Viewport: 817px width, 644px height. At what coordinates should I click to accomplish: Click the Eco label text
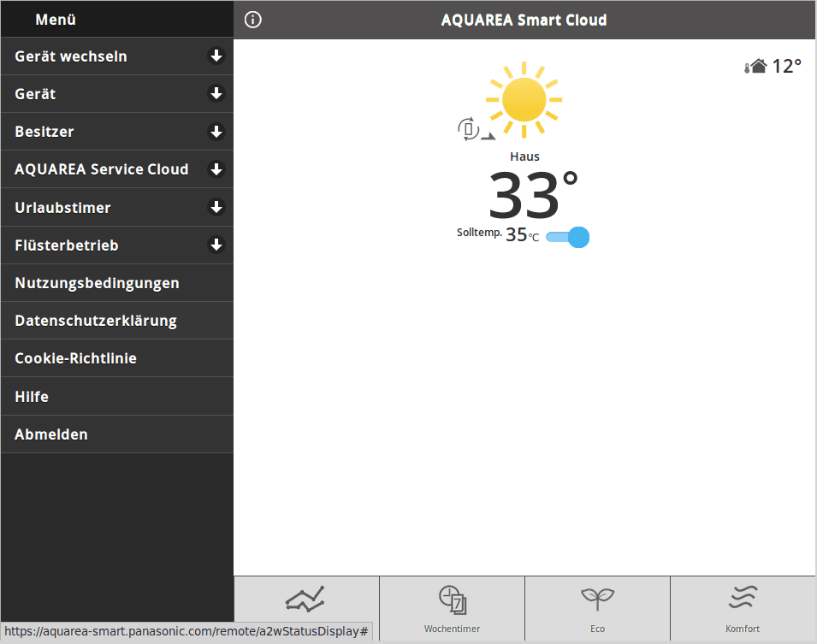pyautogui.click(x=598, y=629)
